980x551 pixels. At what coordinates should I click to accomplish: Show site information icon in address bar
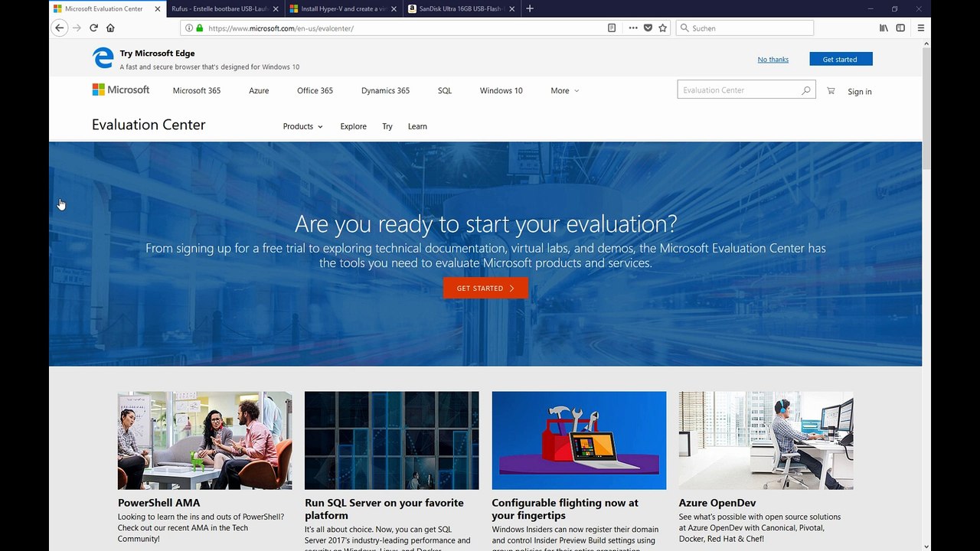[189, 28]
